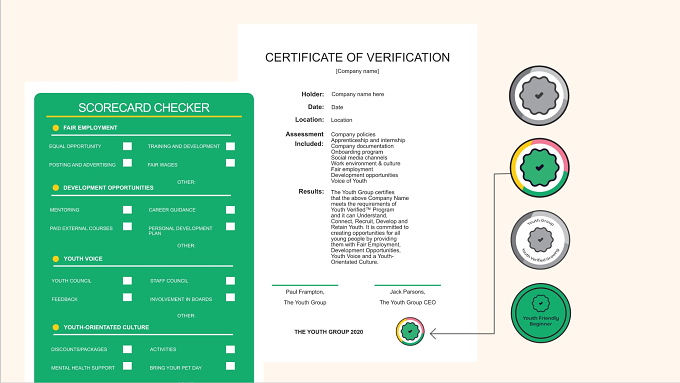
Task: Click the 'Date' value next to Date label
Action: pyautogui.click(x=337, y=107)
